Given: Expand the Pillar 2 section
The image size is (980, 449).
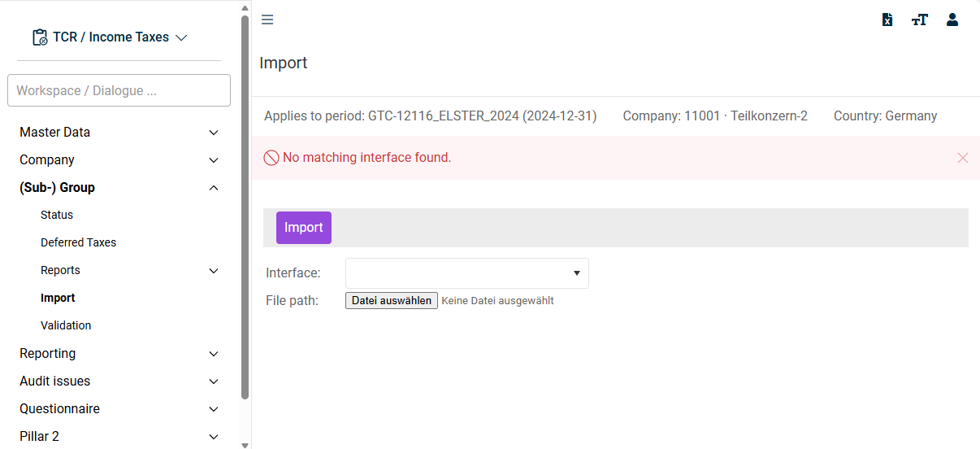Looking at the screenshot, I should (x=119, y=437).
